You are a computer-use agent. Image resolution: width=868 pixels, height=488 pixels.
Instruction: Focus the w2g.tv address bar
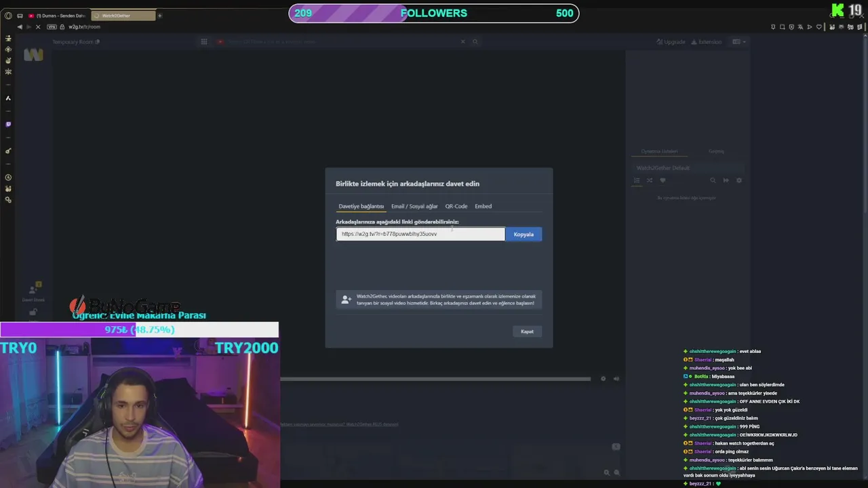click(x=84, y=27)
